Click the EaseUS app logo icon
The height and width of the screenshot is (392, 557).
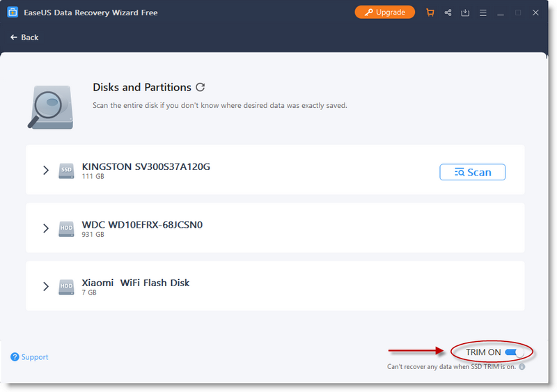click(13, 13)
